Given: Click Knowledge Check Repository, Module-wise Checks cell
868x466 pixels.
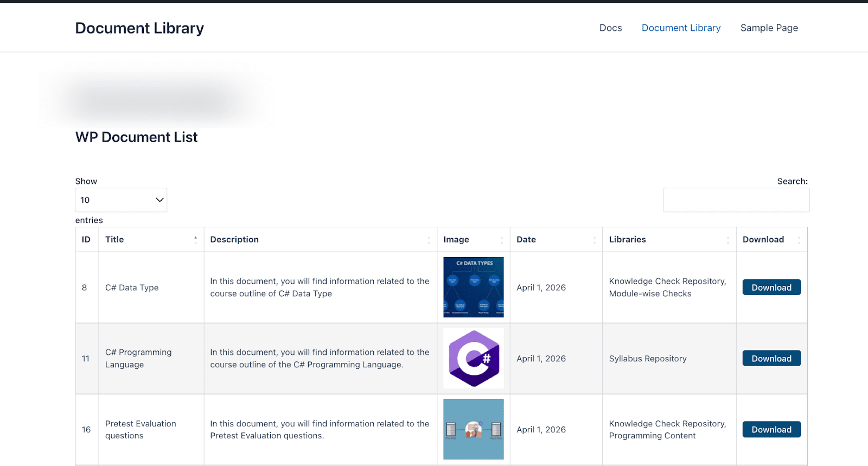Looking at the screenshot, I should [669, 288].
